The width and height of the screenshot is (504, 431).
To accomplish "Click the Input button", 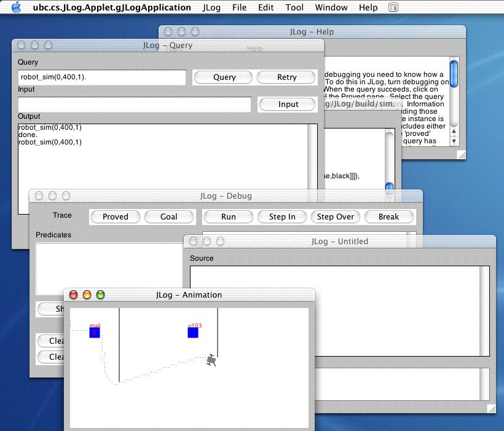I will pyautogui.click(x=288, y=105).
